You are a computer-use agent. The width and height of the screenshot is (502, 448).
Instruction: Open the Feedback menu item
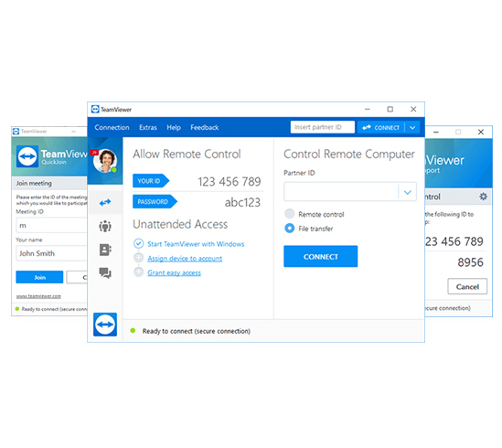pyautogui.click(x=204, y=127)
